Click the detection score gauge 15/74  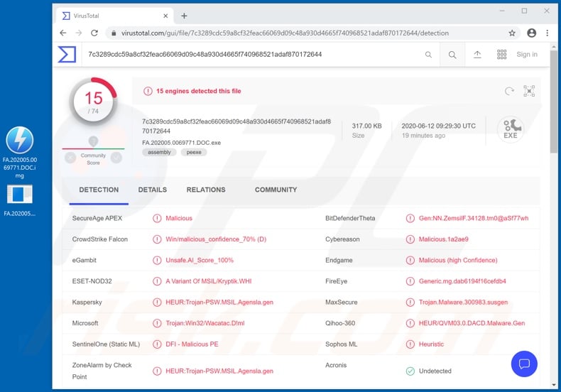pos(93,102)
